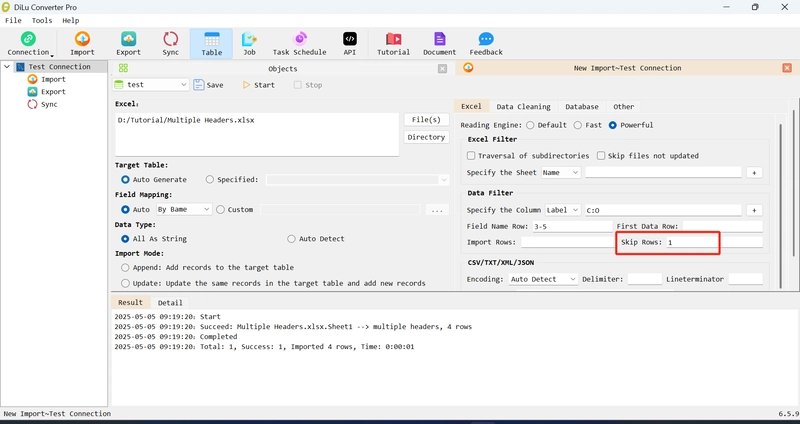800x424 pixels.
Task: Close the Objects panel
Action: [442, 68]
